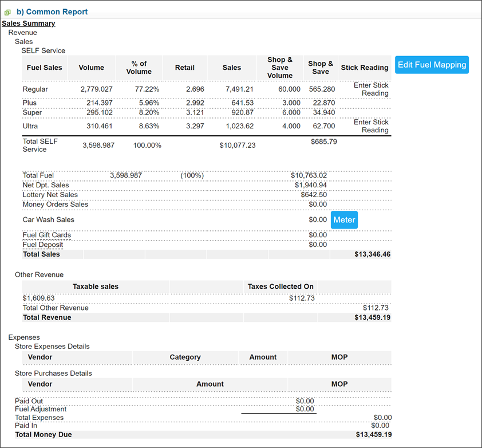
Task: Click the Stick Reading column header
Action: click(x=364, y=68)
